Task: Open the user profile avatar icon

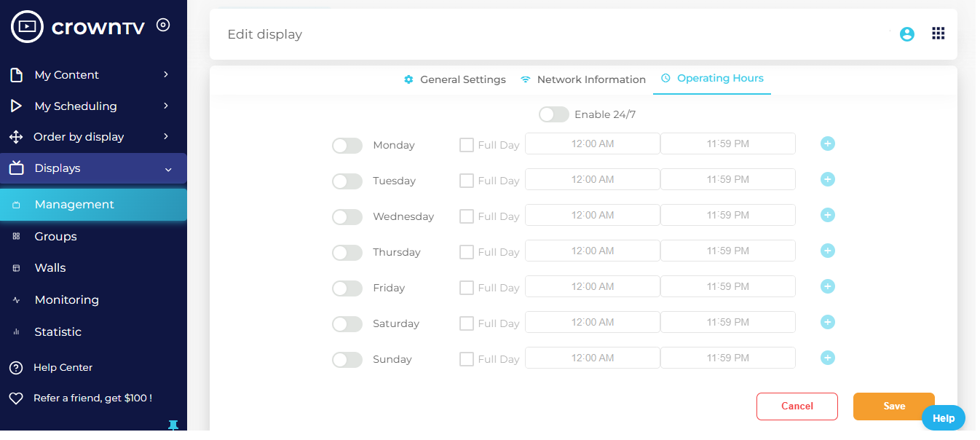Action: pyautogui.click(x=906, y=34)
